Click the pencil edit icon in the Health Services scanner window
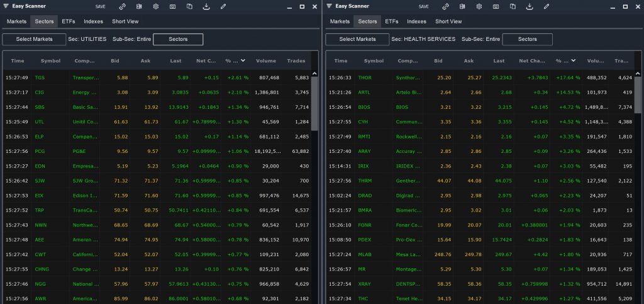This screenshot has height=304, width=644. click(547, 6)
